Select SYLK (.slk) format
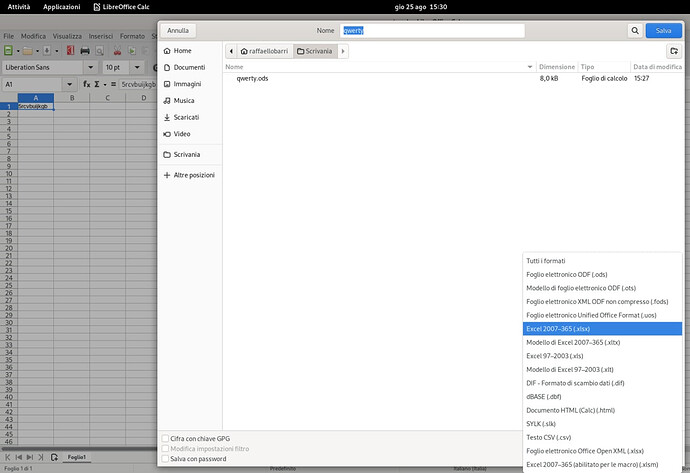Image resolution: width=690 pixels, height=473 pixels. pos(602,424)
